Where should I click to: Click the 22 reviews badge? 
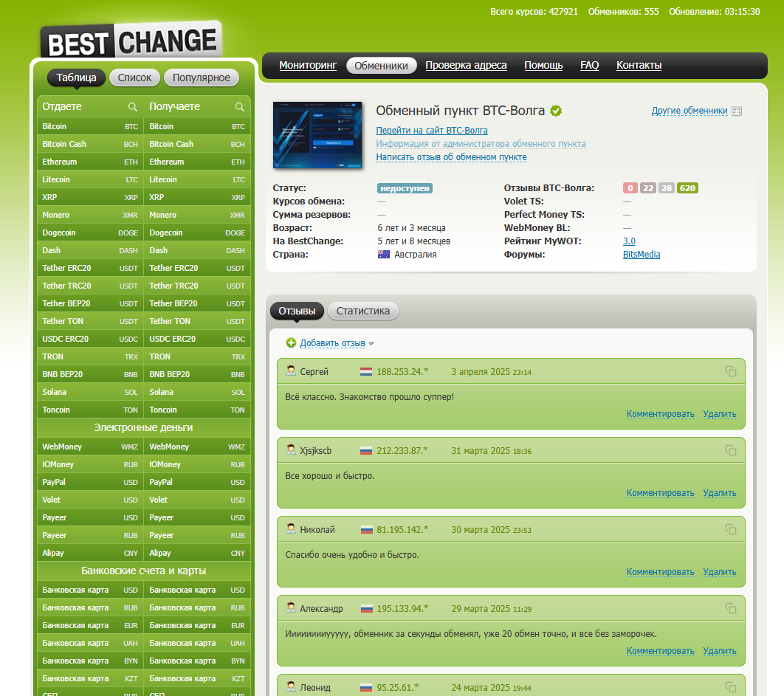pyautogui.click(x=648, y=188)
